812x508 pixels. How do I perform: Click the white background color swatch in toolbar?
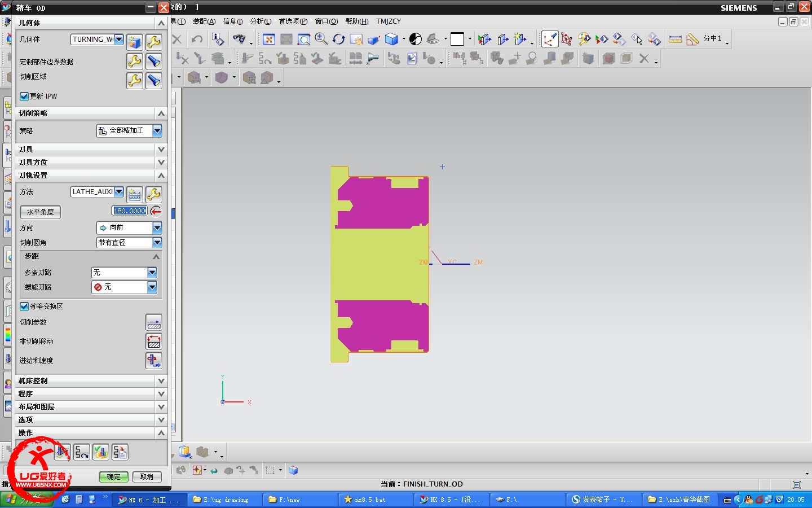457,39
